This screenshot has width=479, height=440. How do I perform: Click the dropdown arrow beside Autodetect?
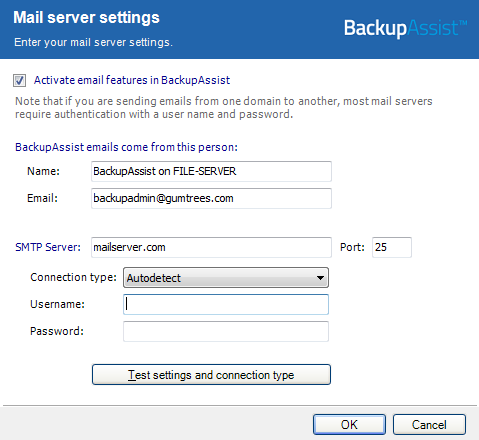pyautogui.click(x=320, y=278)
